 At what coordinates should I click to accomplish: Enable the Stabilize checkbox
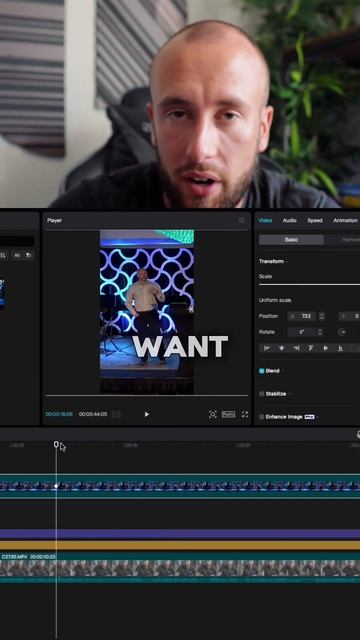point(262,394)
